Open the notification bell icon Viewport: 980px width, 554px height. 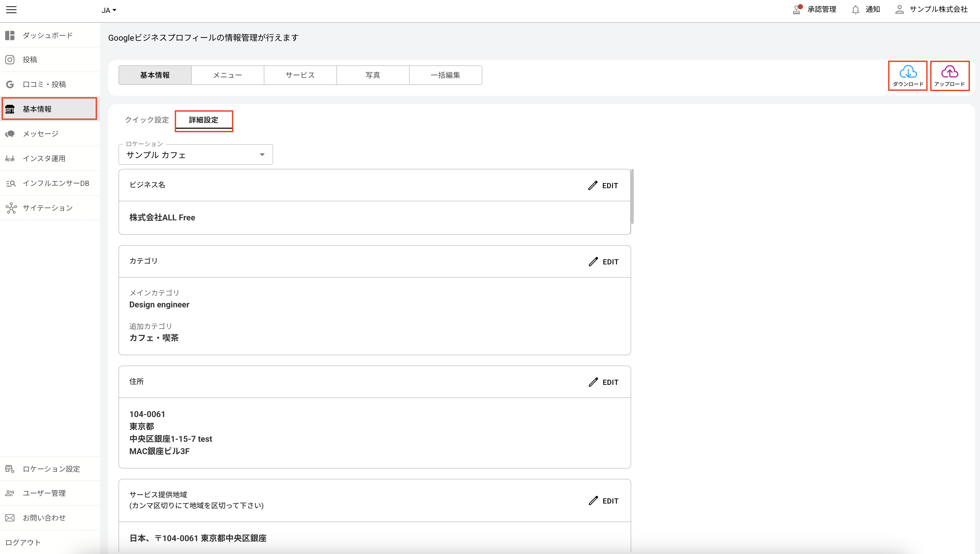[x=855, y=10]
